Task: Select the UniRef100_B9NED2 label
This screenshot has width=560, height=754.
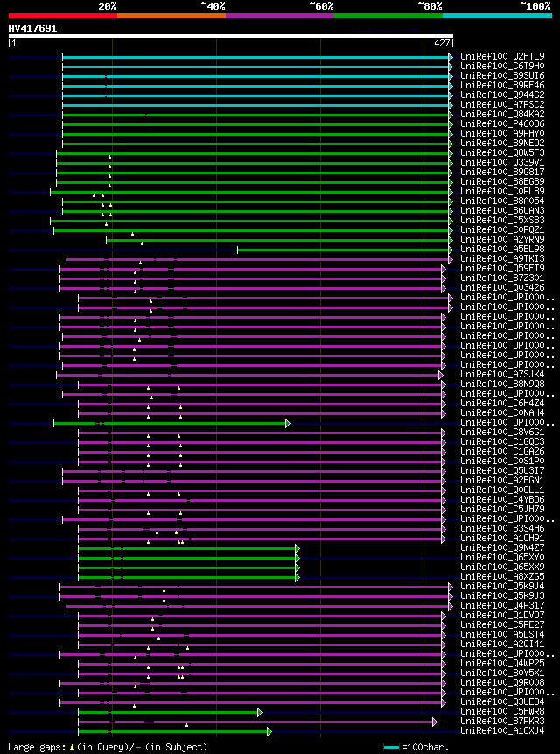Action: click(502, 144)
